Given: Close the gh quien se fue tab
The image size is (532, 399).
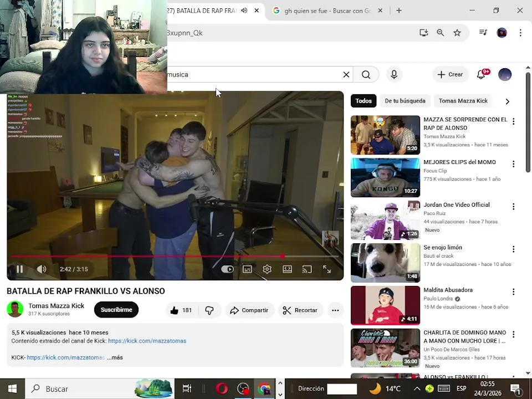Looking at the screenshot, I should (380, 11).
